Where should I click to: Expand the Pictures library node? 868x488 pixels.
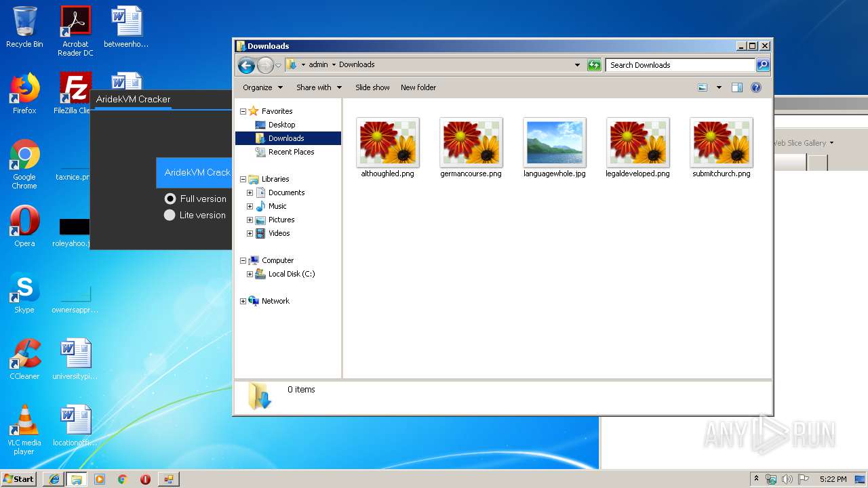click(250, 220)
